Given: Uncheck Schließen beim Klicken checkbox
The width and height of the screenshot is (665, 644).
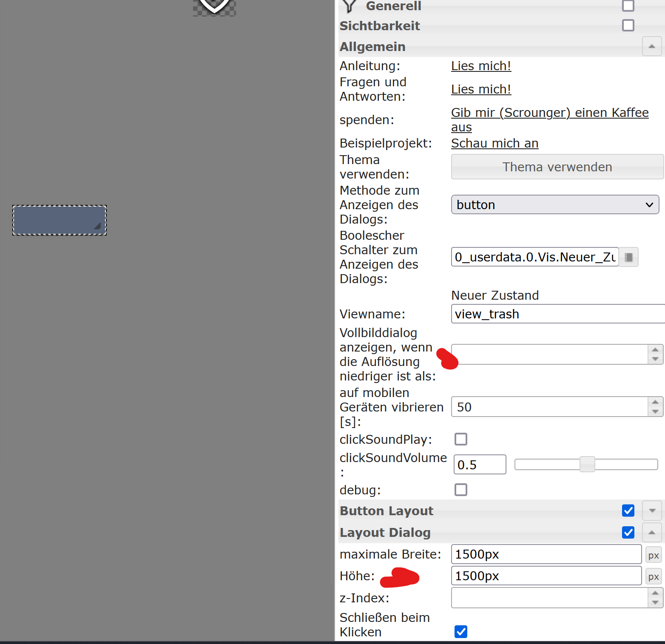Looking at the screenshot, I should tap(461, 632).
